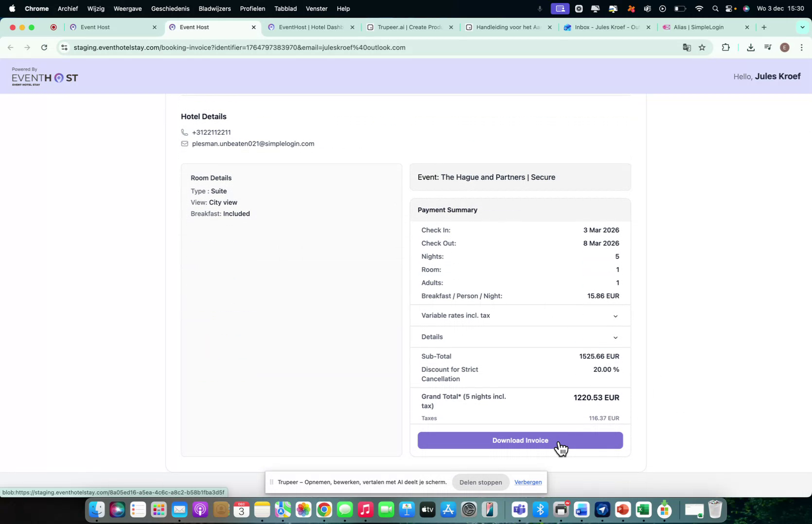The width and height of the screenshot is (812, 524).
Task: Open Google Translate options in the address bar
Action: coord(687,47)
